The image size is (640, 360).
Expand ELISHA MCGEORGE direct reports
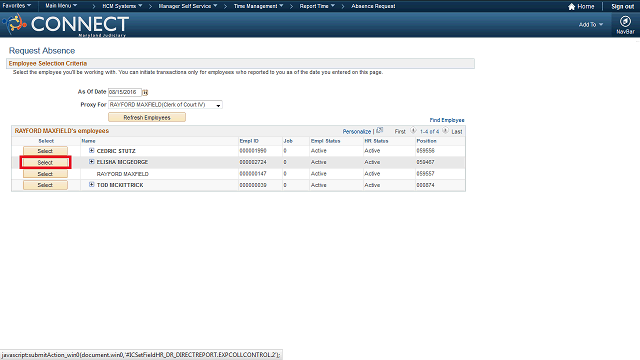pos(91,162)
